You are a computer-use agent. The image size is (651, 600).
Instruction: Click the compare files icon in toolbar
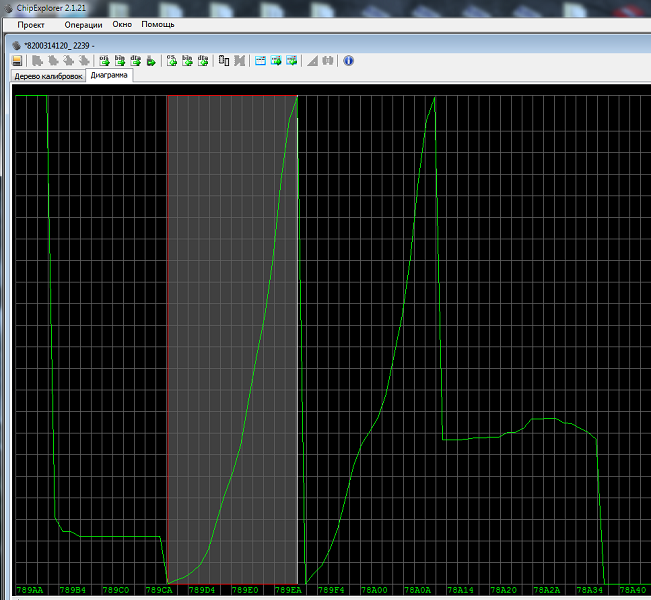pyautogui.click(x=224, y=60)
